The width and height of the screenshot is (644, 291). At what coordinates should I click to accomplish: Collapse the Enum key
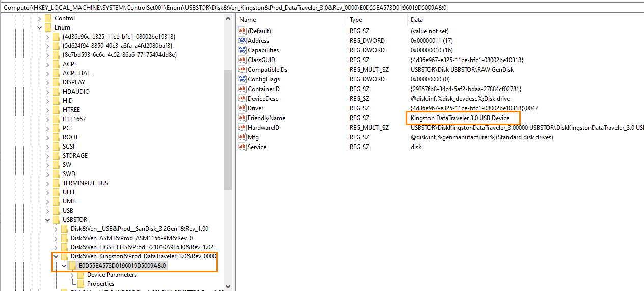coord(40,27)
